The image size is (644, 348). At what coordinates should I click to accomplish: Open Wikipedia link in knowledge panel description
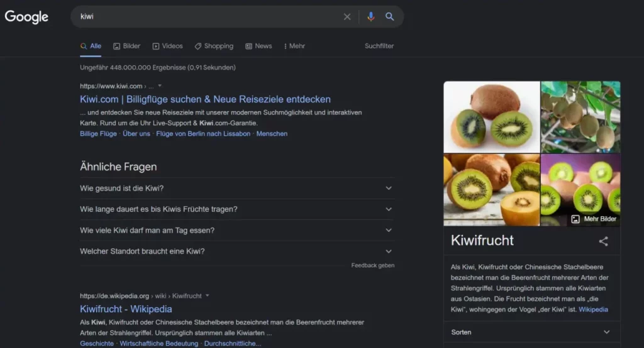(x=593, y=310)
